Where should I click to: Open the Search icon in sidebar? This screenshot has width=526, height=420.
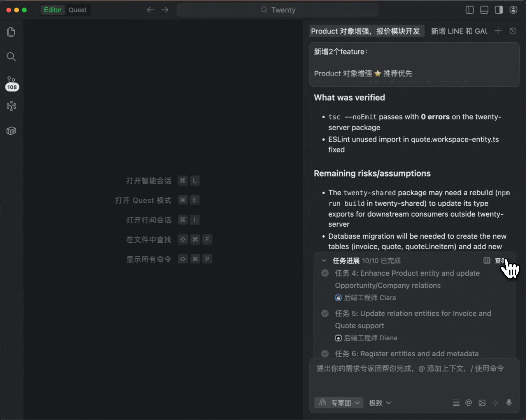pos(11,57)
